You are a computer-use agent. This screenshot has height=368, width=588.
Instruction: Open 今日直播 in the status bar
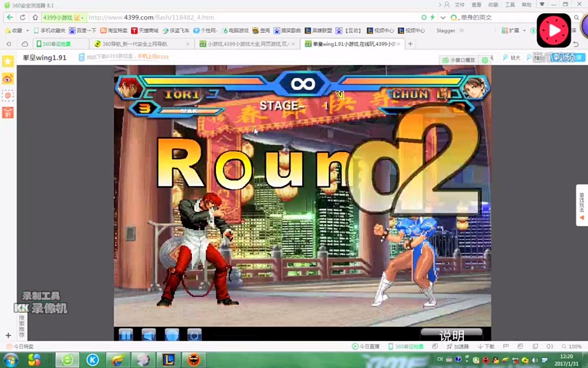click(x=366, y=347)
